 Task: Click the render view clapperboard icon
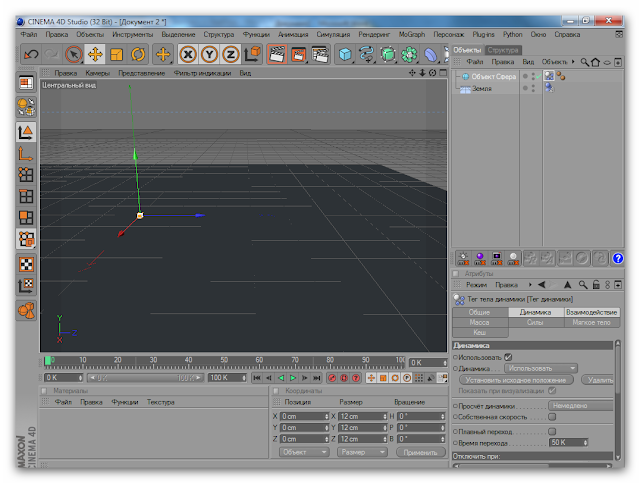[x=276, y=54]
